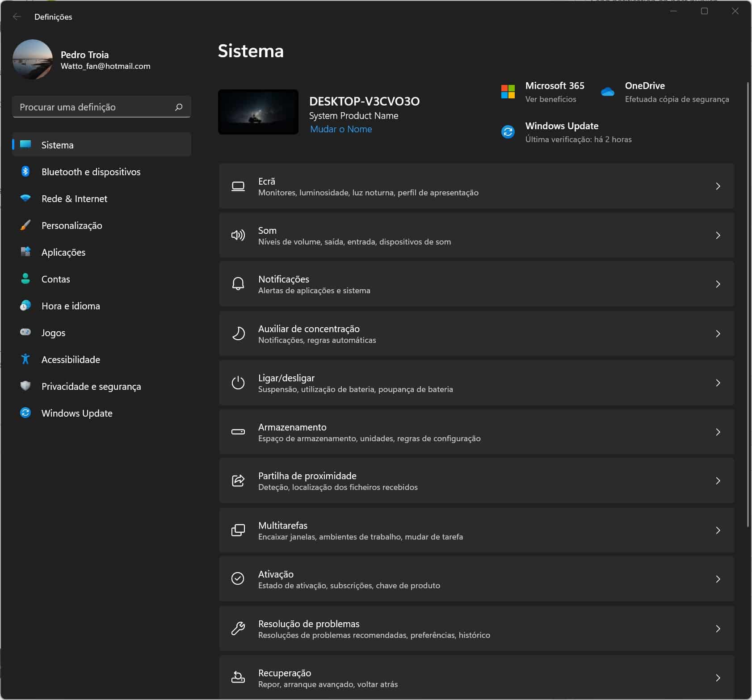Click the Resolução de problemas wrench icon
Image resolution: width=752 pixels, height=700 pixels.
238,629
